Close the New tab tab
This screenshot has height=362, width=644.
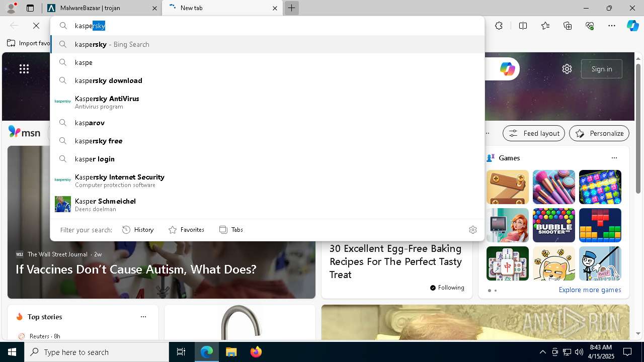(x=275, y=8)
